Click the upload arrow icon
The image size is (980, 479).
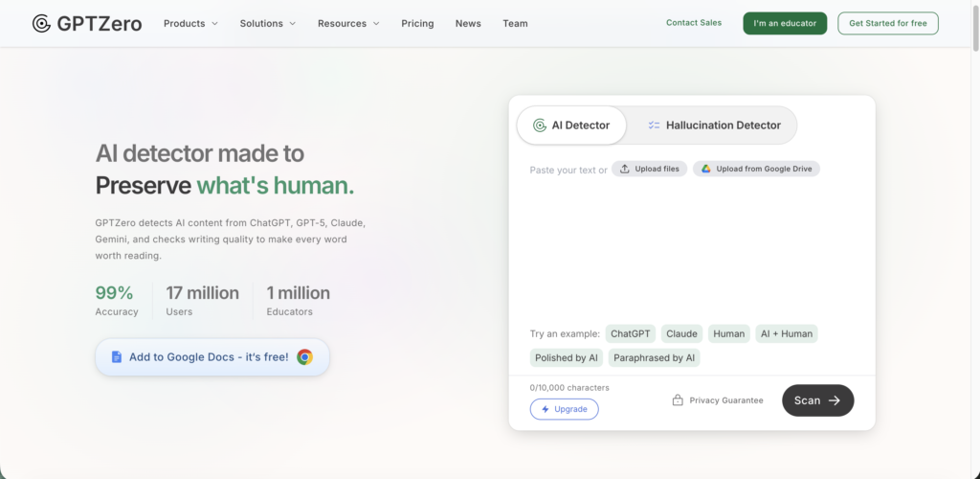point(624,169)
